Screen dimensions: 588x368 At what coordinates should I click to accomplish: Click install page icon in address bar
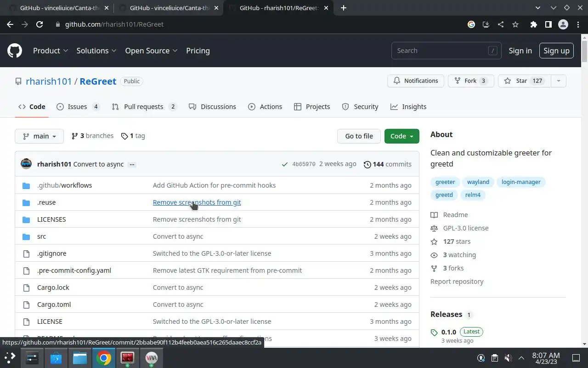[x=486, y=24]
